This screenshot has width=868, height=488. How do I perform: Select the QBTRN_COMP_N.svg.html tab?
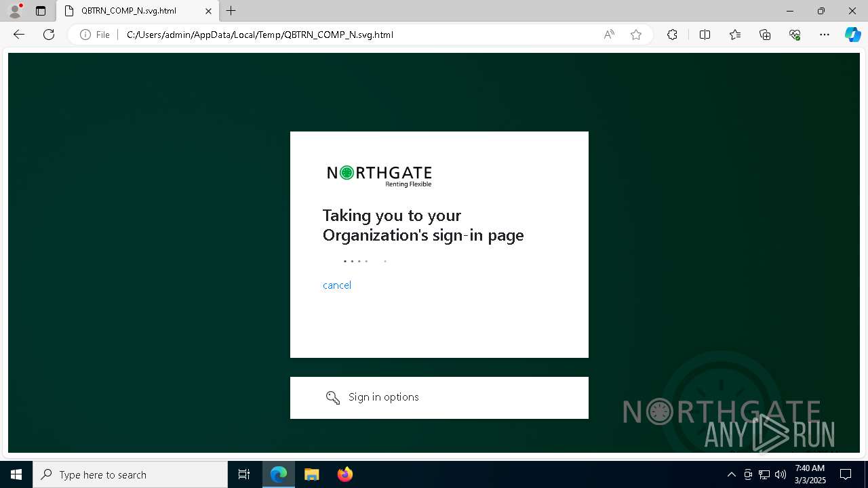(x=138, y=11)
